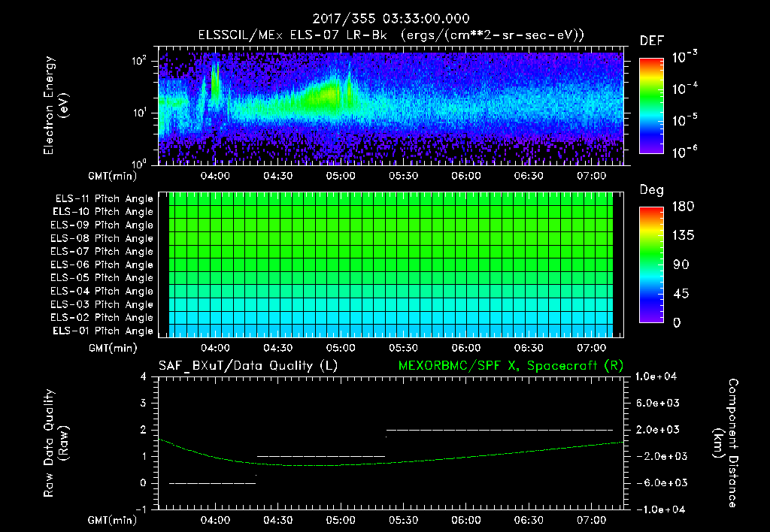Select the ELS-05 Pitch Angle row label

pos(102,278)
